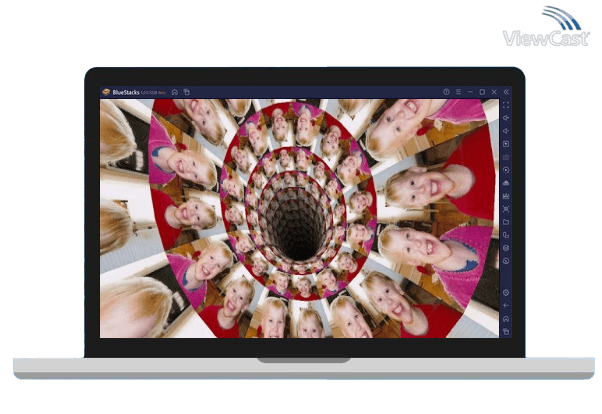The width and height of the screenshot is (602, 414).
Task: Show recent apps using the bottom sidebar icon
Action: (x=506, y=331)
